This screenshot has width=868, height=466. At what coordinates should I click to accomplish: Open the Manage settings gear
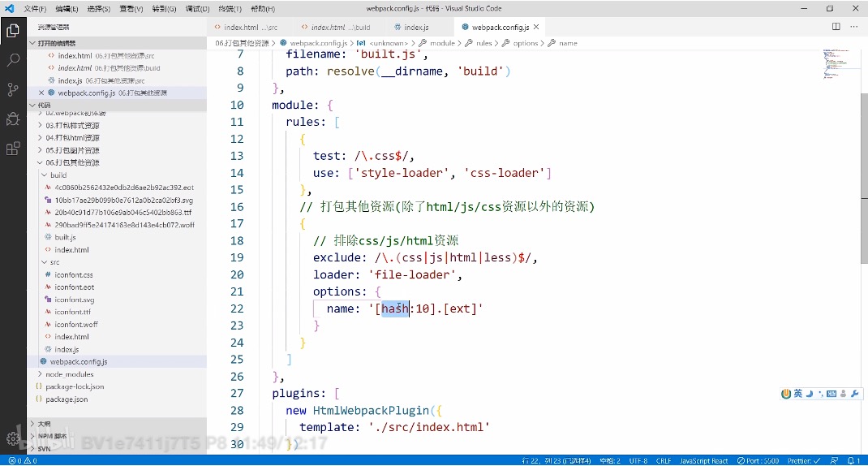point(13,439)
